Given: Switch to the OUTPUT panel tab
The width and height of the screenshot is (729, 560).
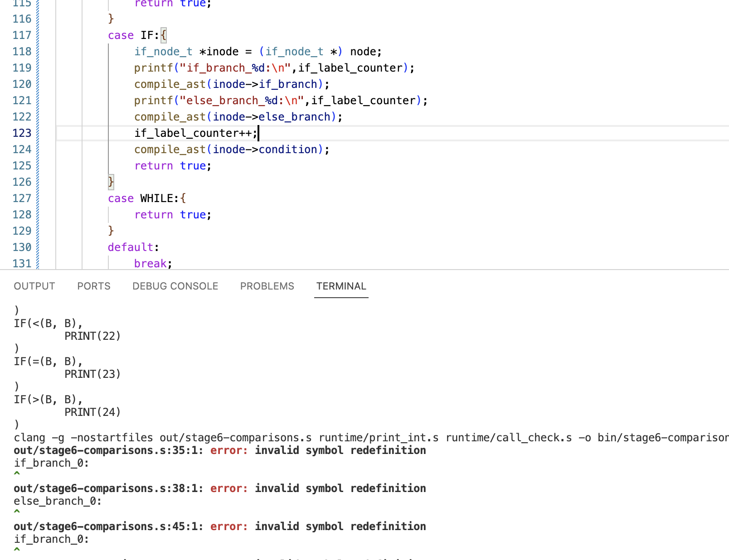Looking at the screenshot, I should pyautogui.click(x=34, y=286).
